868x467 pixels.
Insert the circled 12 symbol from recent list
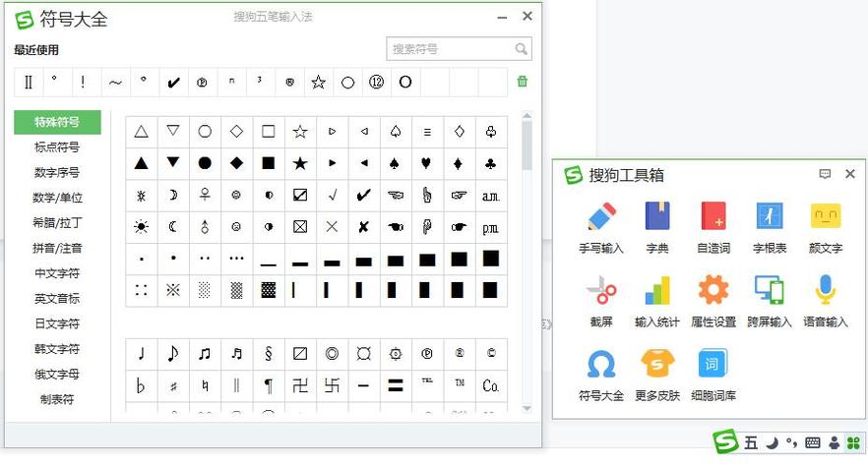click(376, 82)
